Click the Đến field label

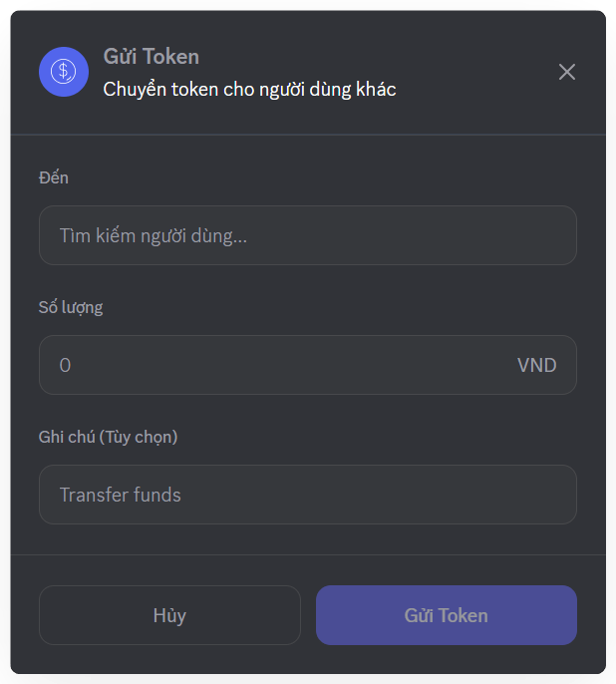(x=54, y=177)
